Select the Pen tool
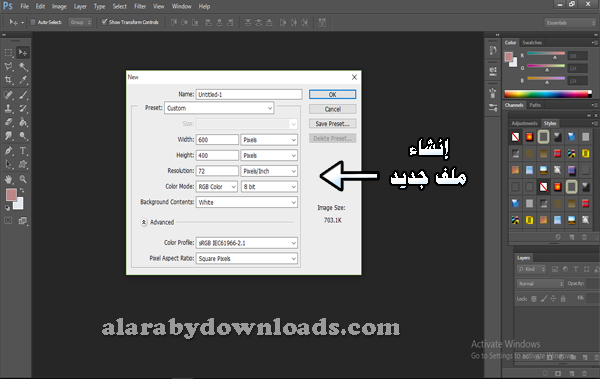This screenshot has width=600, height=379. [x=8, y=150]
